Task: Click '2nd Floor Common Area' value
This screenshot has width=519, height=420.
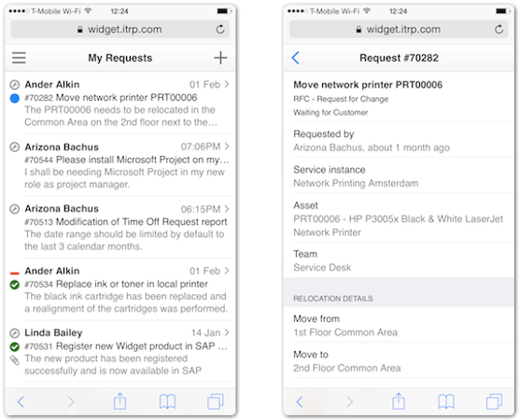Action: [x=347, y=368]
